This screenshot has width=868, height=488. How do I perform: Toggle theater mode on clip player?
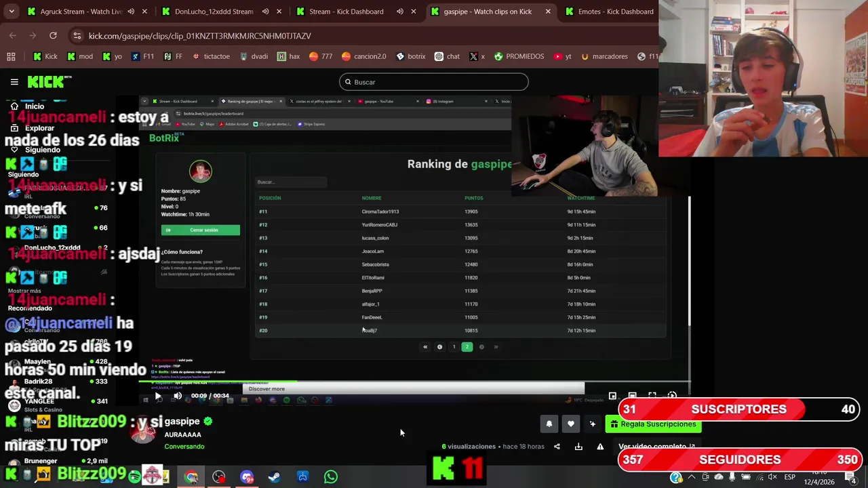tap(632, 396)
